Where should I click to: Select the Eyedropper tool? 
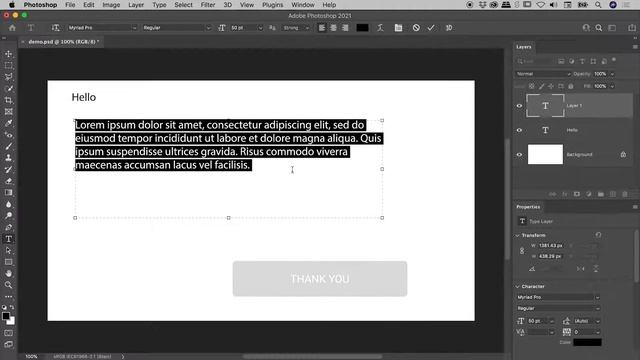tap(9, 123)
